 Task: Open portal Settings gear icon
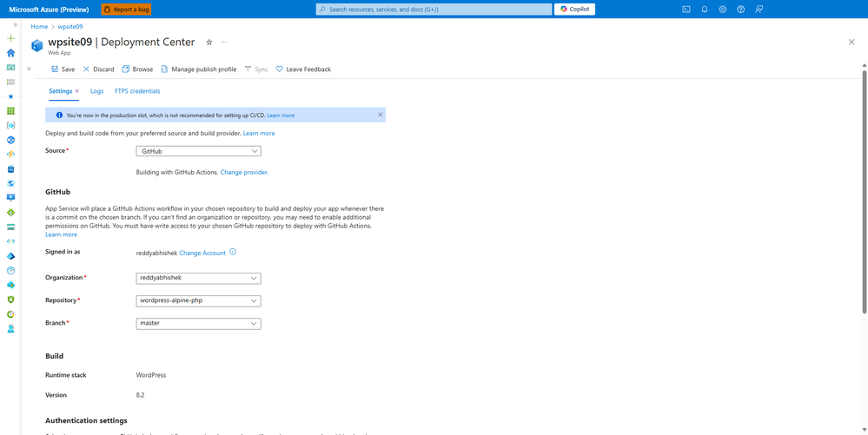pos(722,10)
